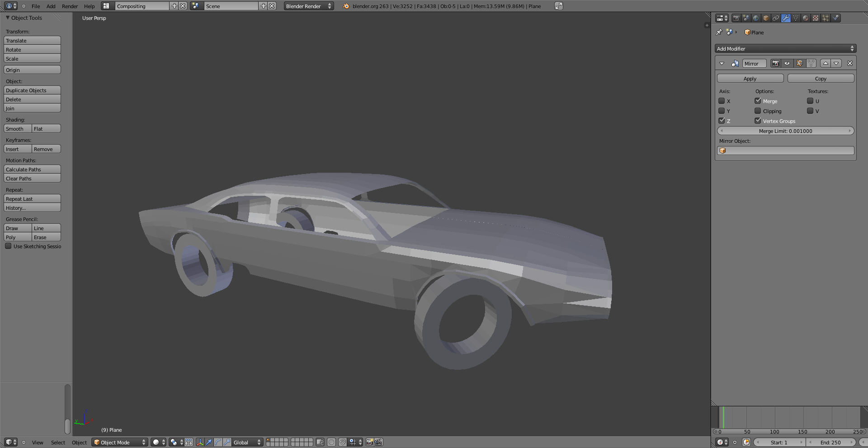Open the Render properties camera tab

736,18
